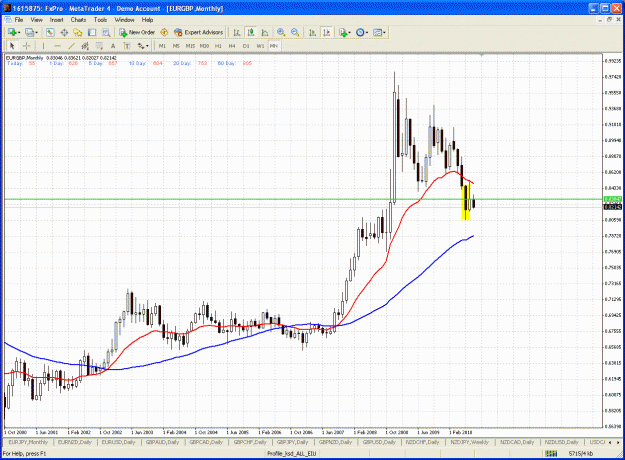
Task: Switch to EURNZD,Daily chart tab
Action: [x=75, y=442]
